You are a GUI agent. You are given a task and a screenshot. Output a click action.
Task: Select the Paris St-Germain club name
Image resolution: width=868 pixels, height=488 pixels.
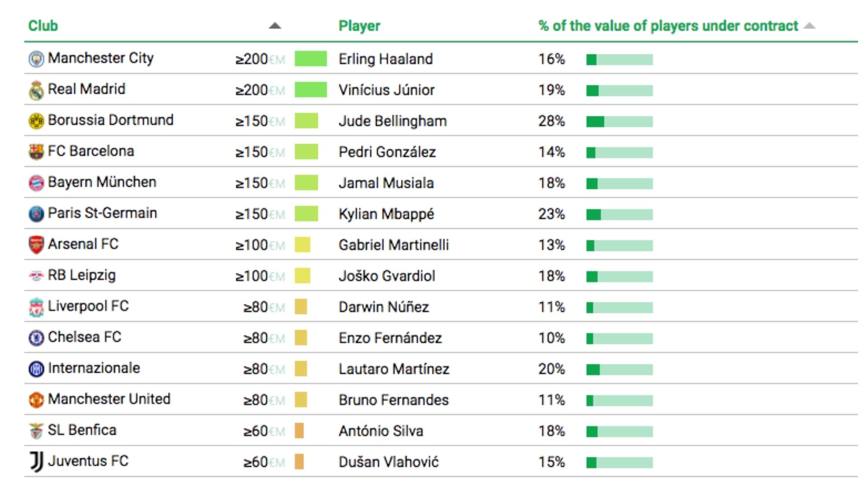click(103, 213)
